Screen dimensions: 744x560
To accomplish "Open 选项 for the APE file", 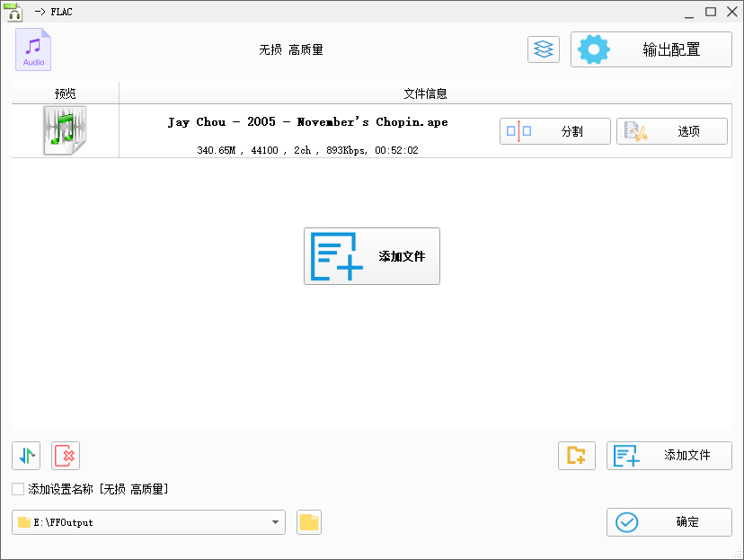I will 671,130.
